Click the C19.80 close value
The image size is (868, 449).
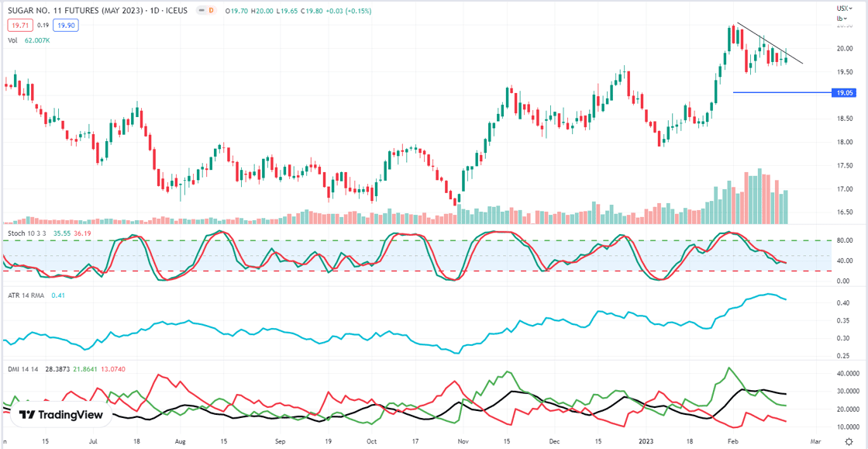[311, 11]
